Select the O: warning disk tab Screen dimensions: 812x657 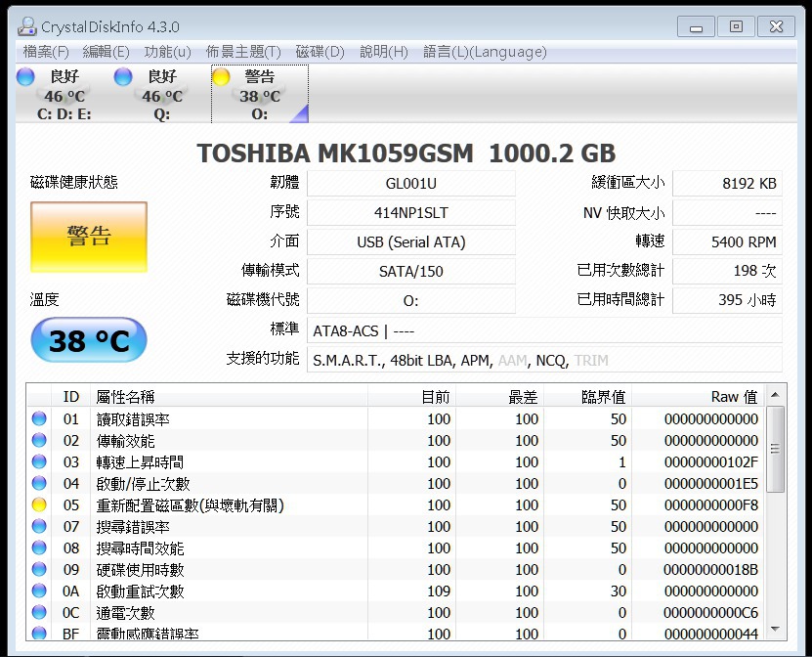[260, 94]
